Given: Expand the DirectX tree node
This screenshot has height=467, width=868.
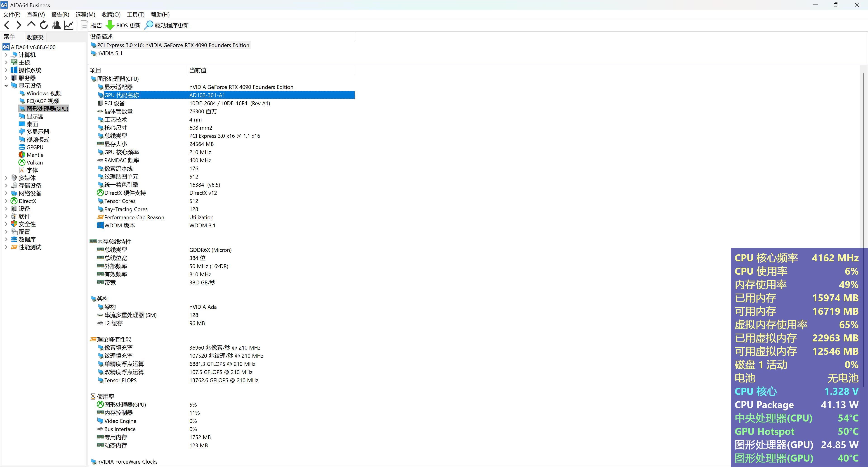Looking at the screenshot, I should point(6,201).
